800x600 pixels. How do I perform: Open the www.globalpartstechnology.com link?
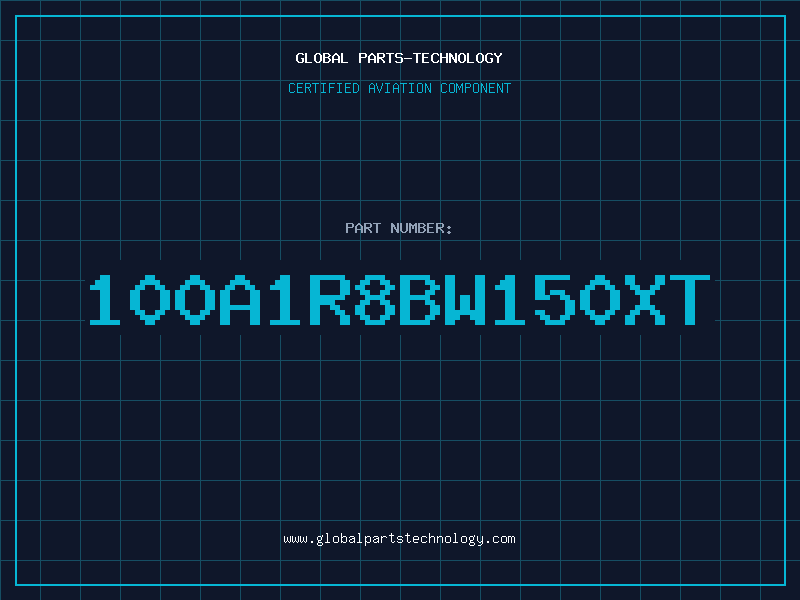click(x=399, y=539)
